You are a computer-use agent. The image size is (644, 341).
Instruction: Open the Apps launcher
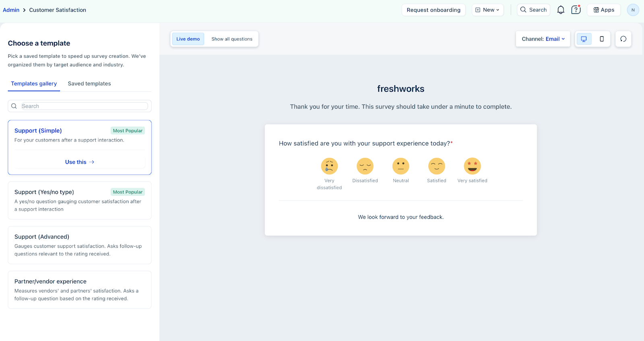point(604,10)
